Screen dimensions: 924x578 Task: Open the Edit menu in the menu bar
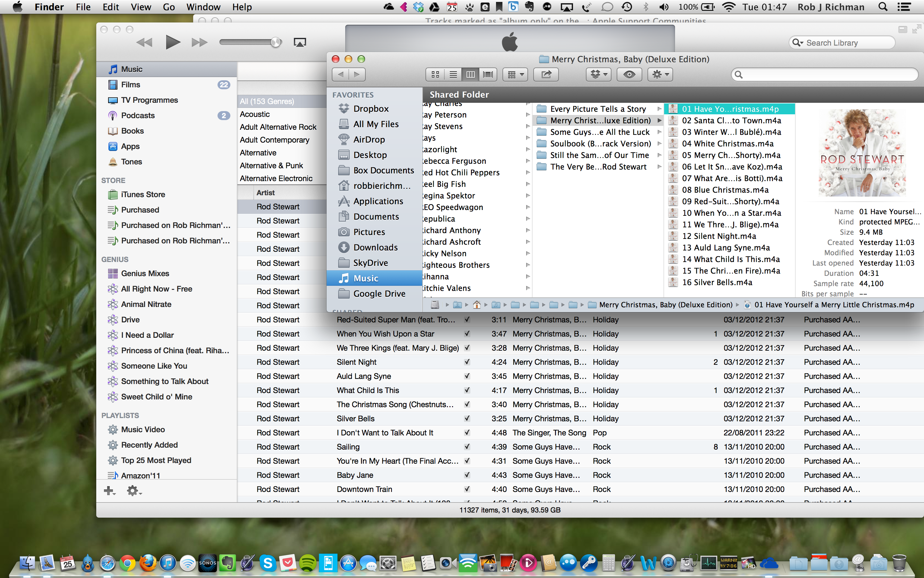point(111,7)
